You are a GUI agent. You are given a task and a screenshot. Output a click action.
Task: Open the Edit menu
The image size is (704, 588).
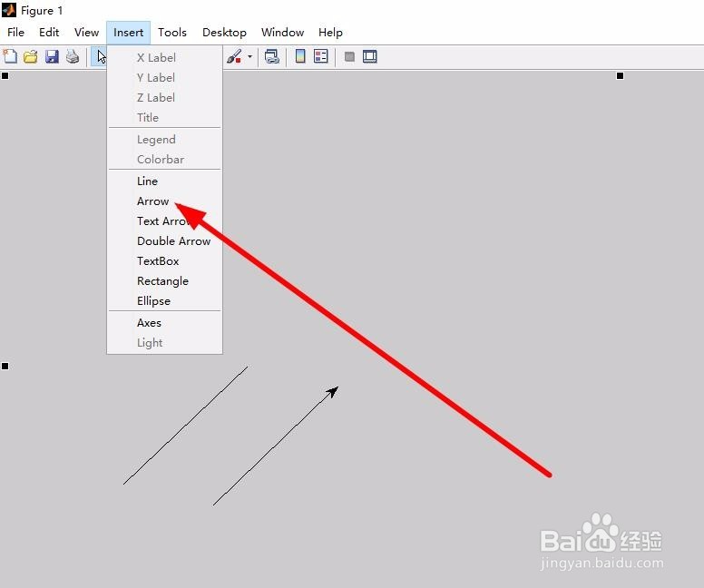point(49,33)
